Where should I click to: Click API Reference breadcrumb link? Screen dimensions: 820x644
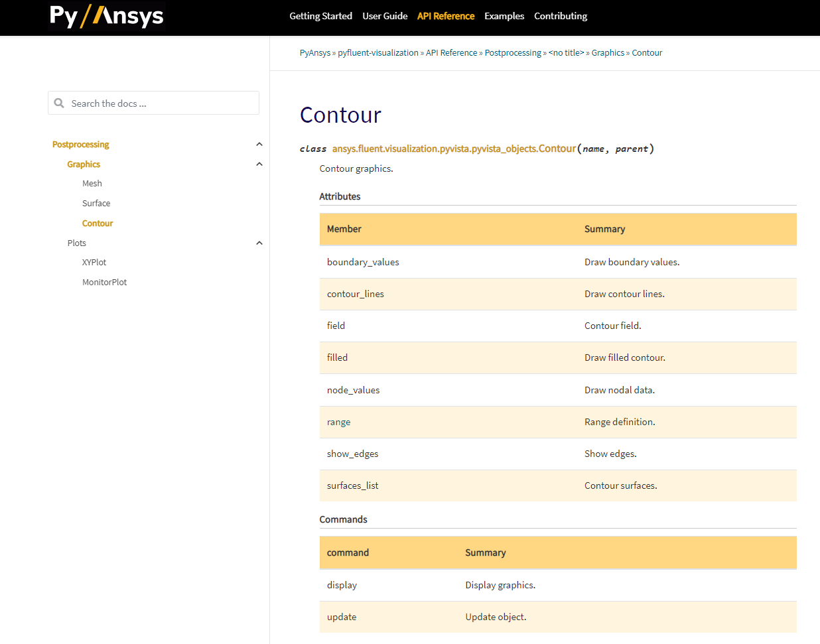click(452, 53)
